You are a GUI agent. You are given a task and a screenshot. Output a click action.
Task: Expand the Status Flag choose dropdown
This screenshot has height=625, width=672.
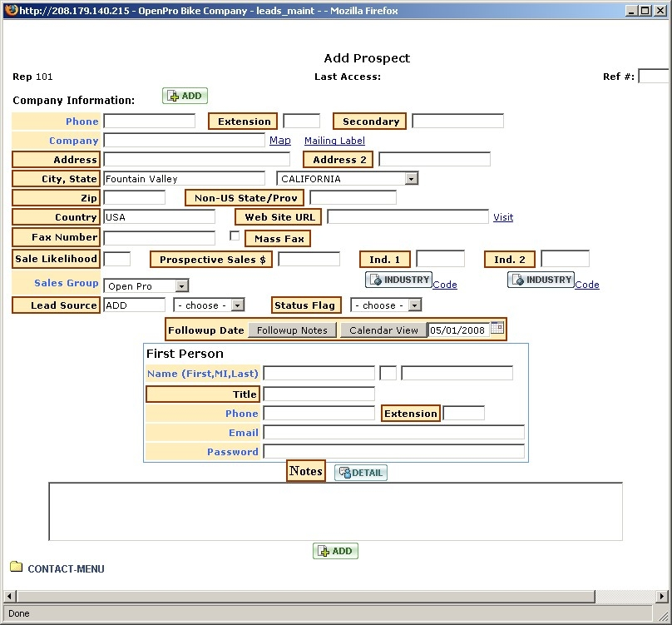tap(414, 305)
